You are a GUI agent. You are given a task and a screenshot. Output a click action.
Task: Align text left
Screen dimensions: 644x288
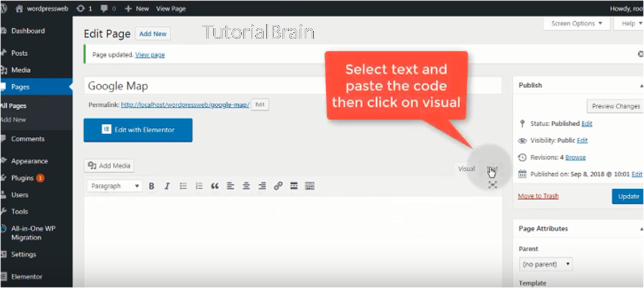(230, 186)
